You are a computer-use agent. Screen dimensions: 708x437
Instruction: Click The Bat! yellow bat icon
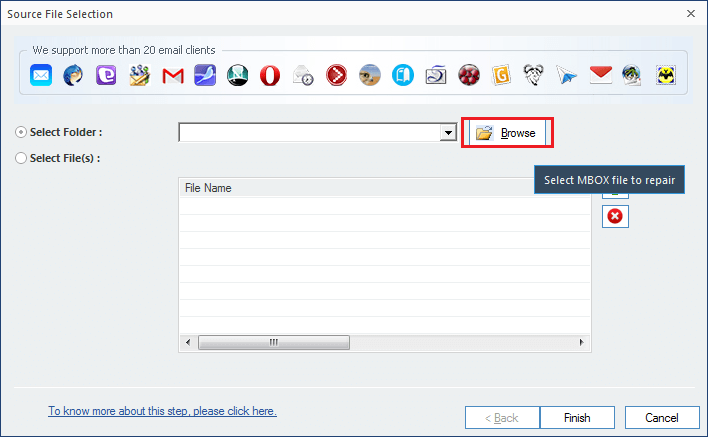(666, 75)
